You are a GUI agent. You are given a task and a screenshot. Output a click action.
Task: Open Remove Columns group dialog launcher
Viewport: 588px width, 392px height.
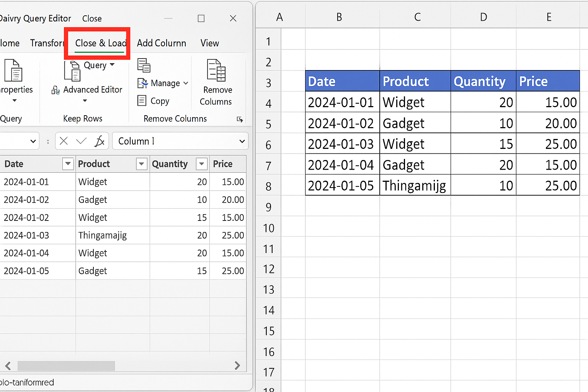pos(240,119)
